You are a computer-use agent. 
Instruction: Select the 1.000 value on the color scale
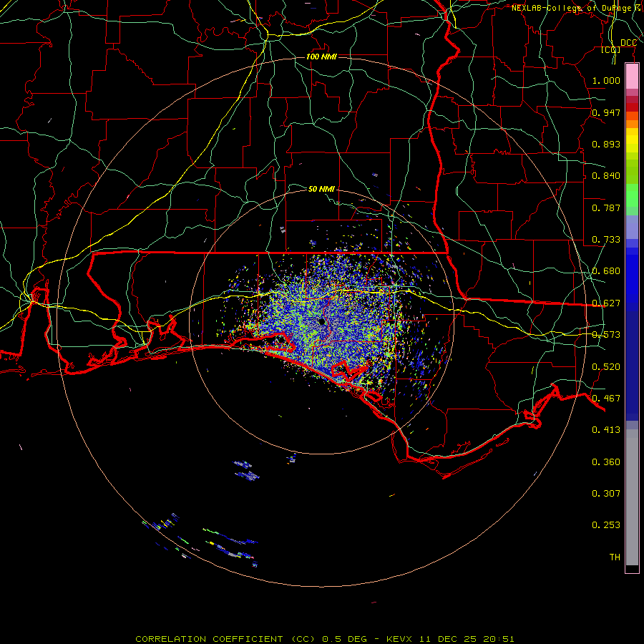(606, 80)
